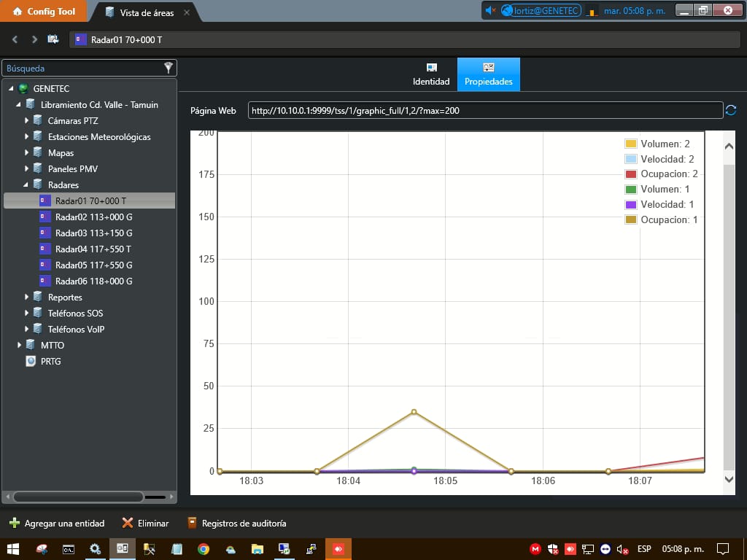
Task: Open Chrome from the taskbar
Action: (204, 549)
